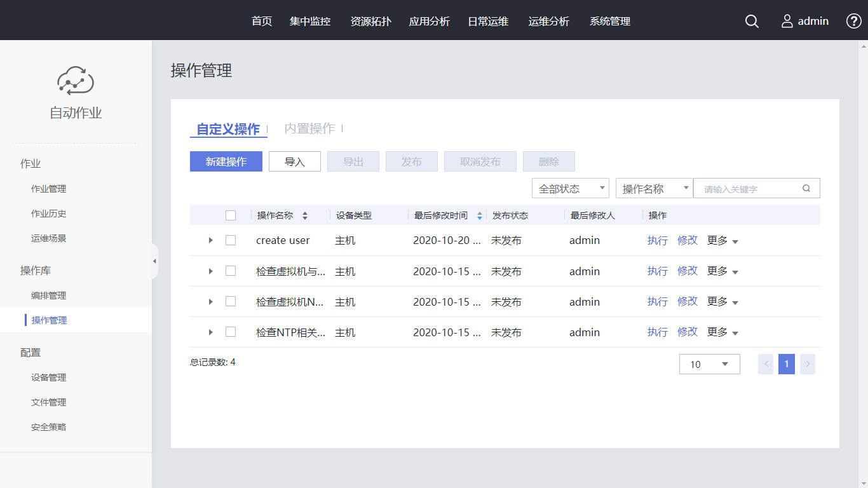The width and height of the screenshot is (868, 488).
Task: Open 更多 dropdown for create user row
Action: [x=722, y=241]
